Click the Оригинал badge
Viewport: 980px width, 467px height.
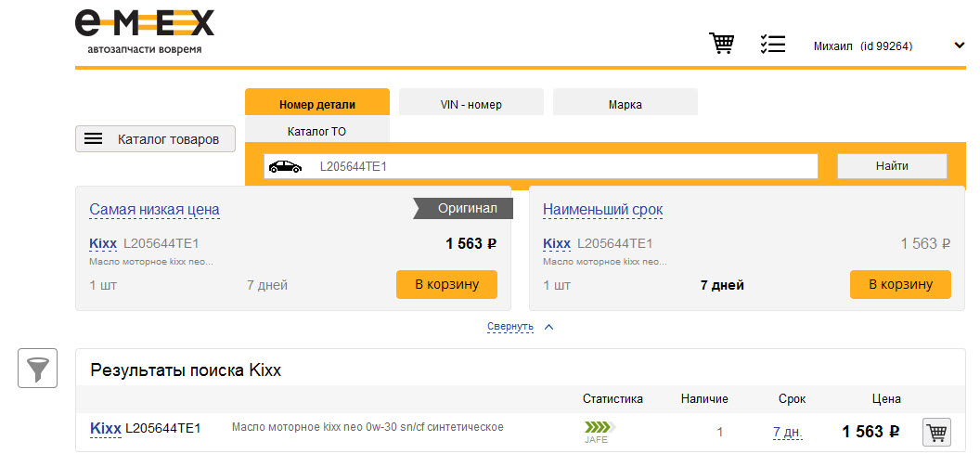pos(463,209)
